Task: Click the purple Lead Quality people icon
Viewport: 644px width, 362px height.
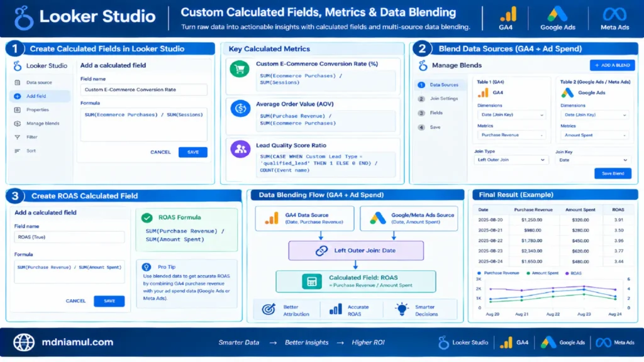Action: pyautogui.click(x=240, y=149)
